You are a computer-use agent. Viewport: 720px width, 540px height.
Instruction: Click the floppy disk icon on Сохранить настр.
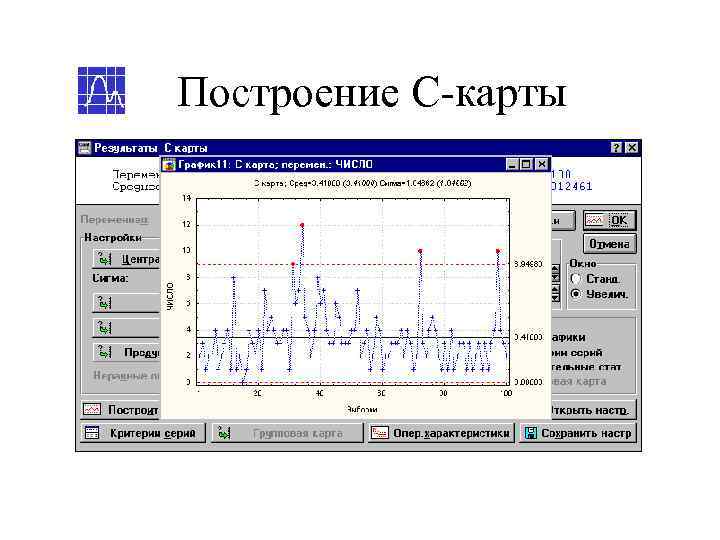coord(530,433)
